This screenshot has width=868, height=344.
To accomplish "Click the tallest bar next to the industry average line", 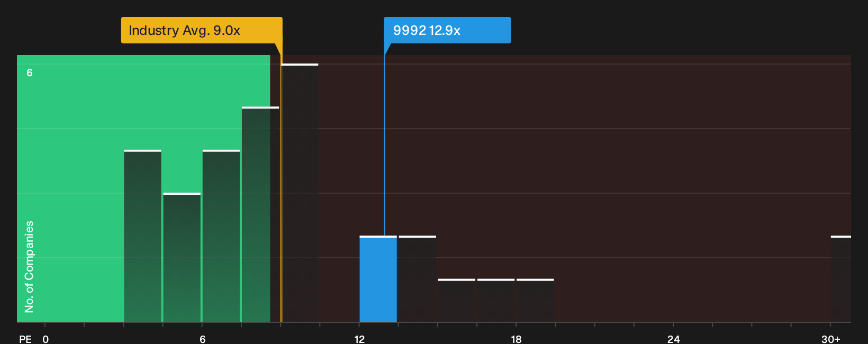I will (x=300, y=193).
